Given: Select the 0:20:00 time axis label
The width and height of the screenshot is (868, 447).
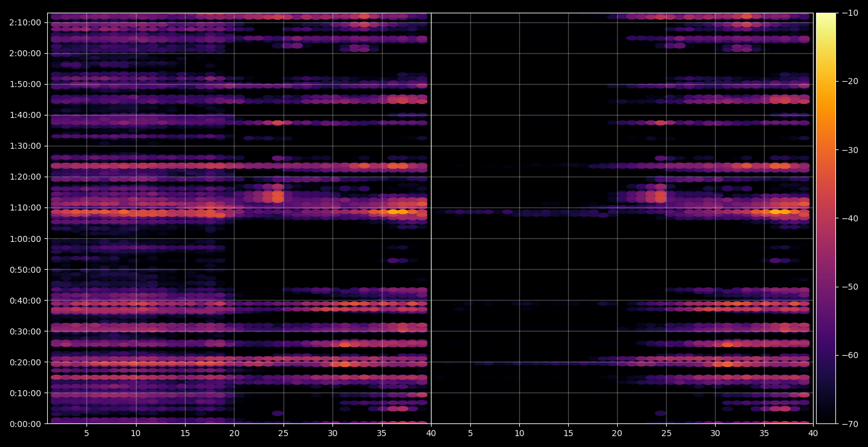Looking at the screenshot, I should tap(25, 362).
